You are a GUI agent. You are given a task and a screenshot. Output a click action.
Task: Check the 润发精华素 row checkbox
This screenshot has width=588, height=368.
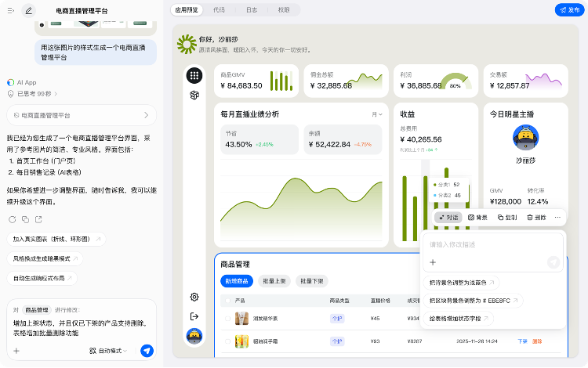(x=227, y=319)
